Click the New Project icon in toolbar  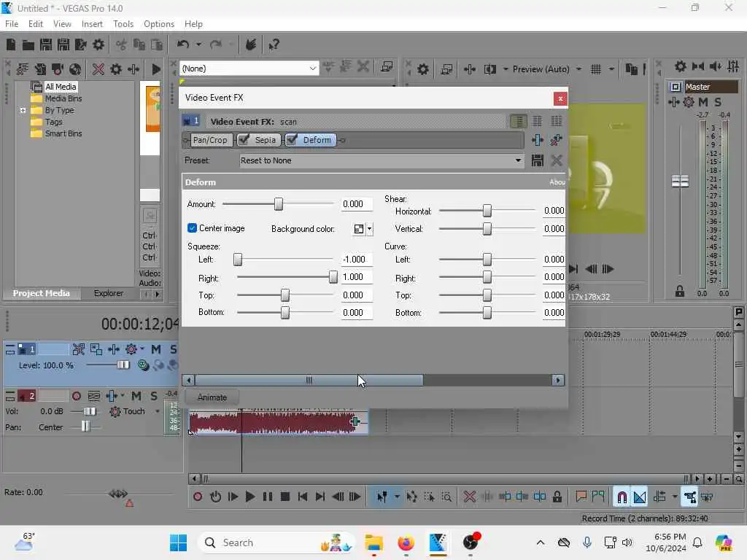(10, 44)
